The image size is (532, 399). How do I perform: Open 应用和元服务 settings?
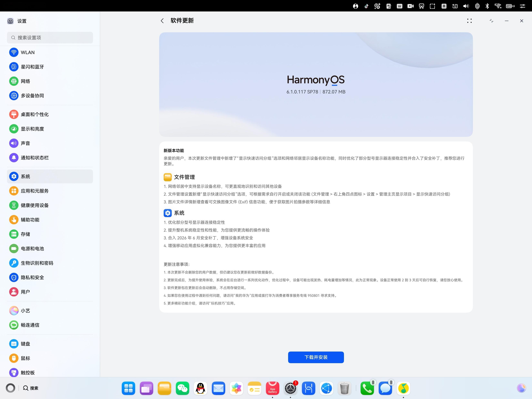pos(50,191)
